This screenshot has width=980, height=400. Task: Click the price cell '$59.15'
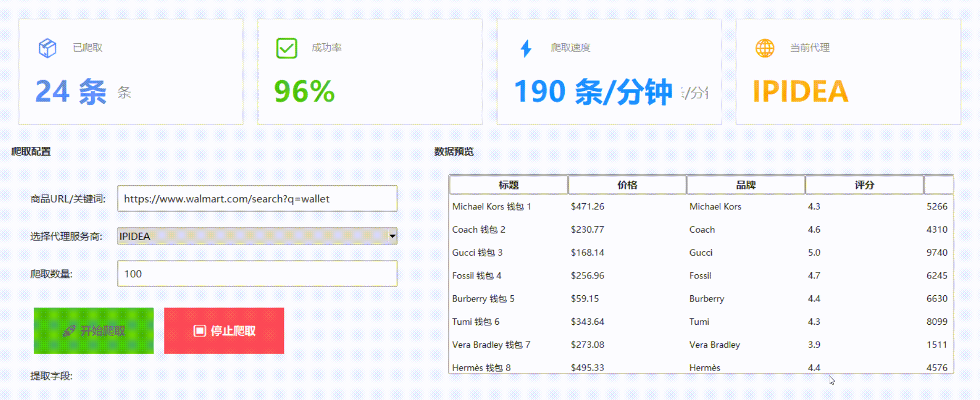pos(585,298)
